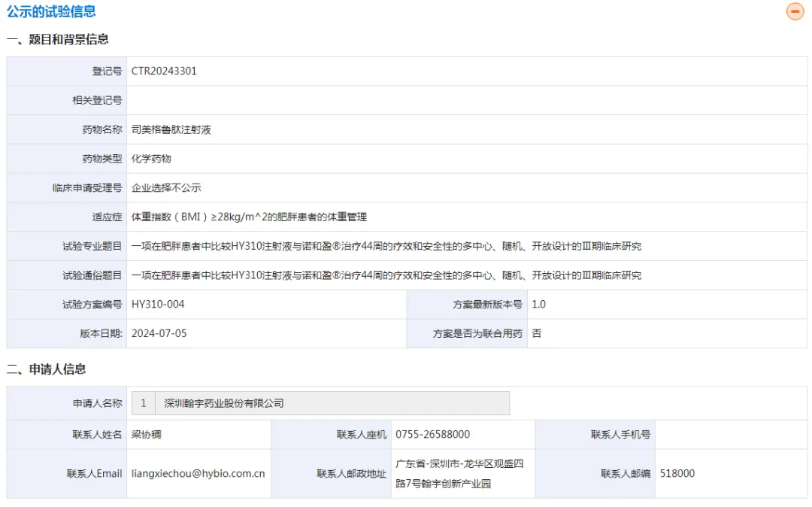
Task: Click the 方案最新版本号 value 1.0
Action: click(538, 305)
